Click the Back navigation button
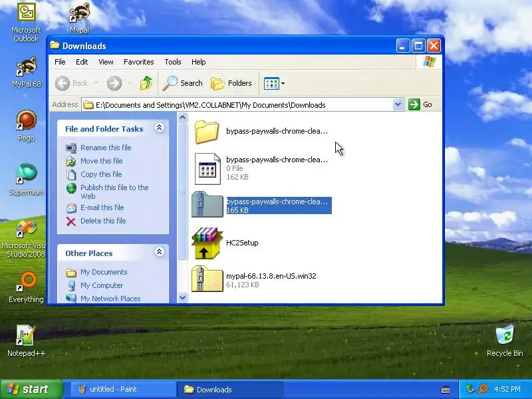 (72, 83)
